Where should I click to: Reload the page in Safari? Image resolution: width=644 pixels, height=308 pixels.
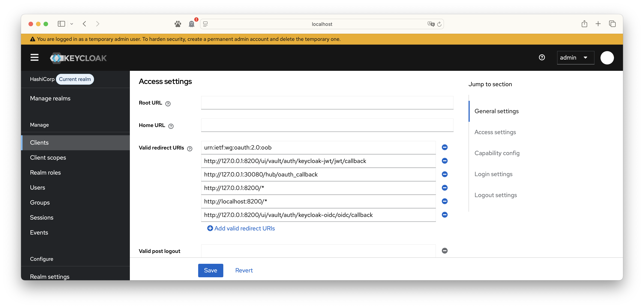point(439,24)
